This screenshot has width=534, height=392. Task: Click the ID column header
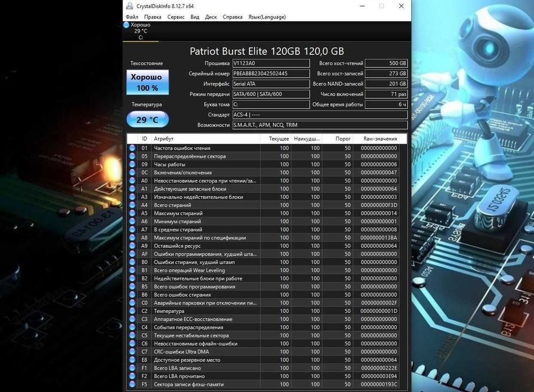[144, 139]
